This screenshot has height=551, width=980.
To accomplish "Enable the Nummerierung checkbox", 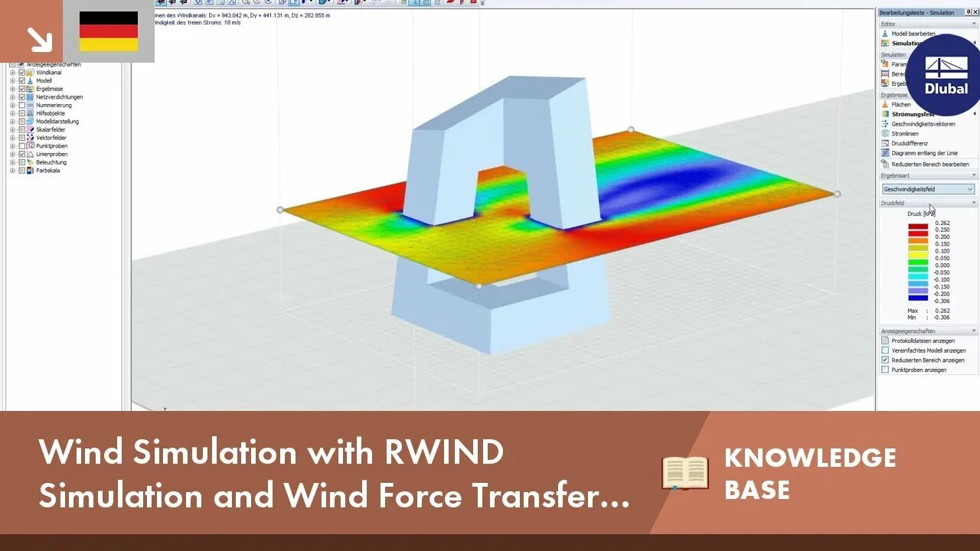I will pos(21,105).
